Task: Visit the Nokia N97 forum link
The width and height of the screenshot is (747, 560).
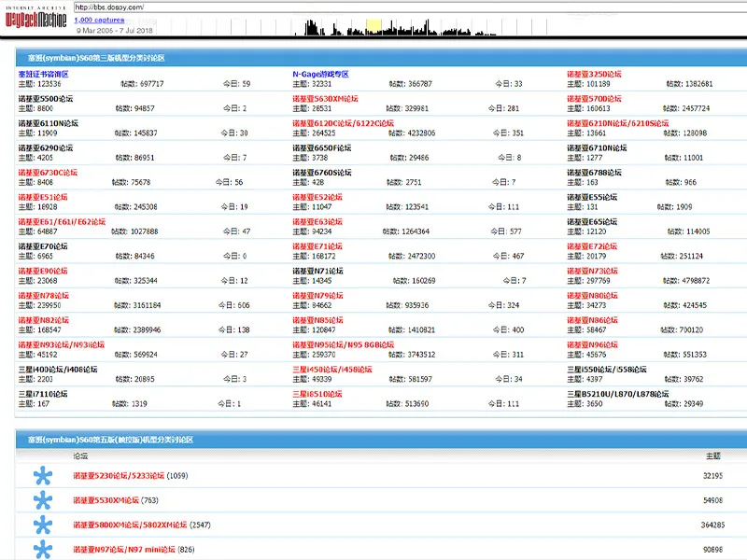Action: [124, 550]
